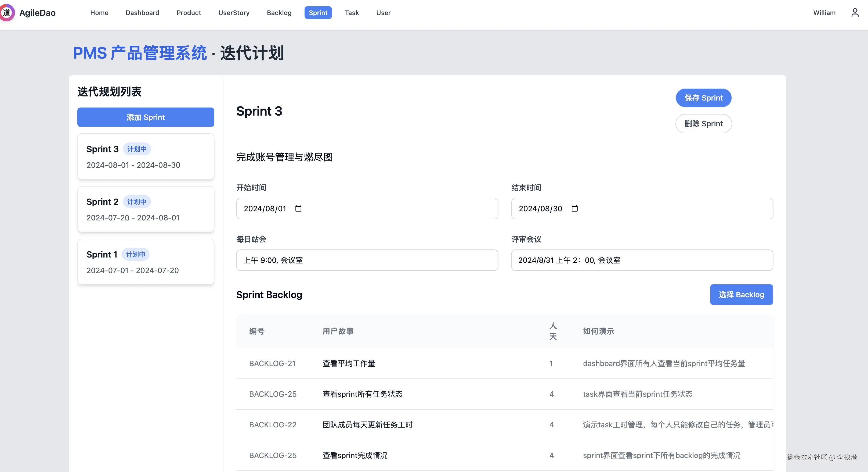Select the Task nav item
The height and width of the screenshot is (472, 868).
click(x=352, y=12)
